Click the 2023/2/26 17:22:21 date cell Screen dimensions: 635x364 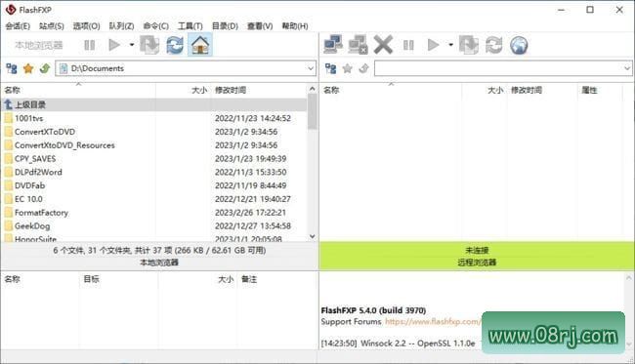(x=250, y=213)
